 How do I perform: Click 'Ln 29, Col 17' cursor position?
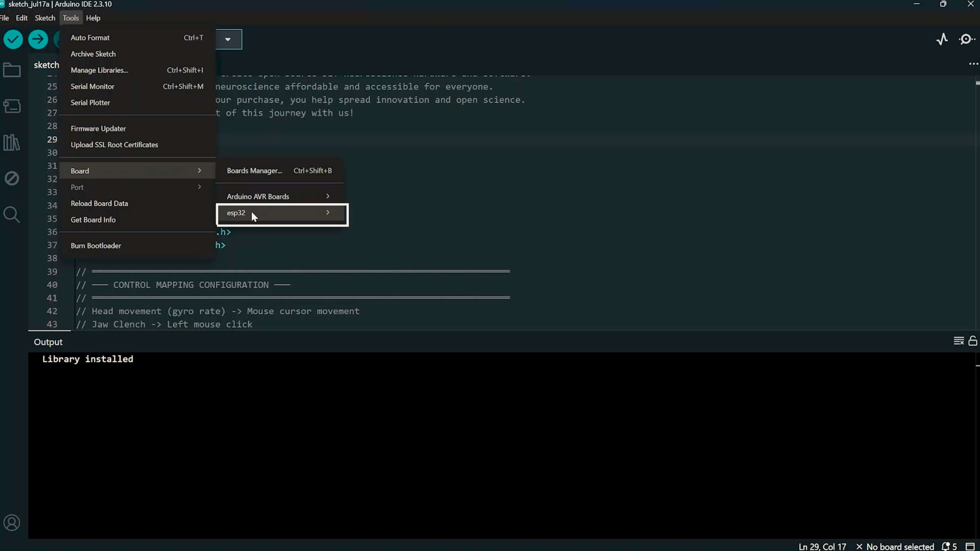point(822,547)
